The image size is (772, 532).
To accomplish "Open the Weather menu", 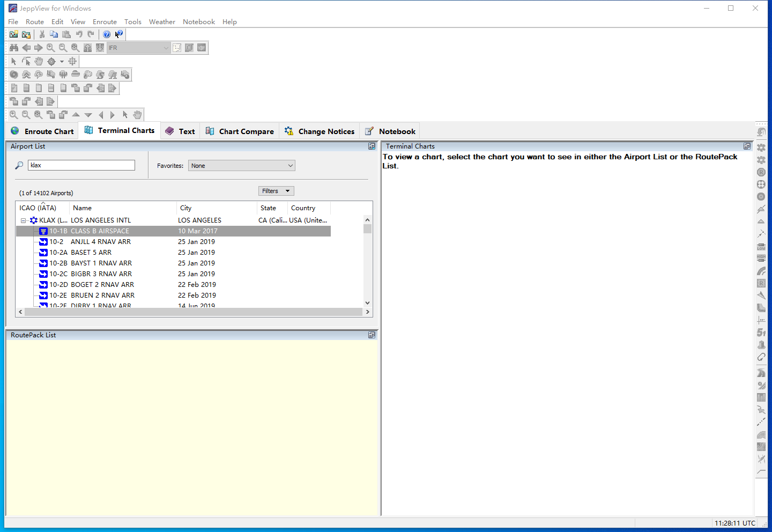I will [x=162, y=22].
